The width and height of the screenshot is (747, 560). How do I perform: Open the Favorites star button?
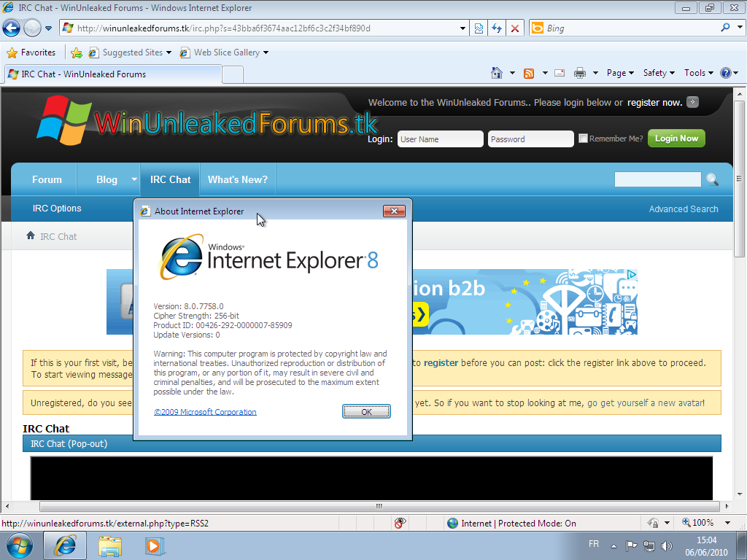(x=31, y=52)
